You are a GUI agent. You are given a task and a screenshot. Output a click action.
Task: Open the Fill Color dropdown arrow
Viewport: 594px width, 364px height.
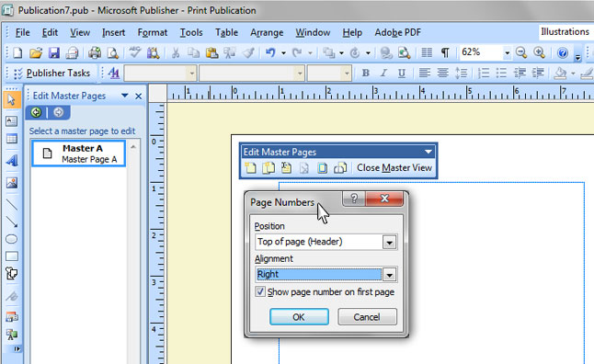573,73
